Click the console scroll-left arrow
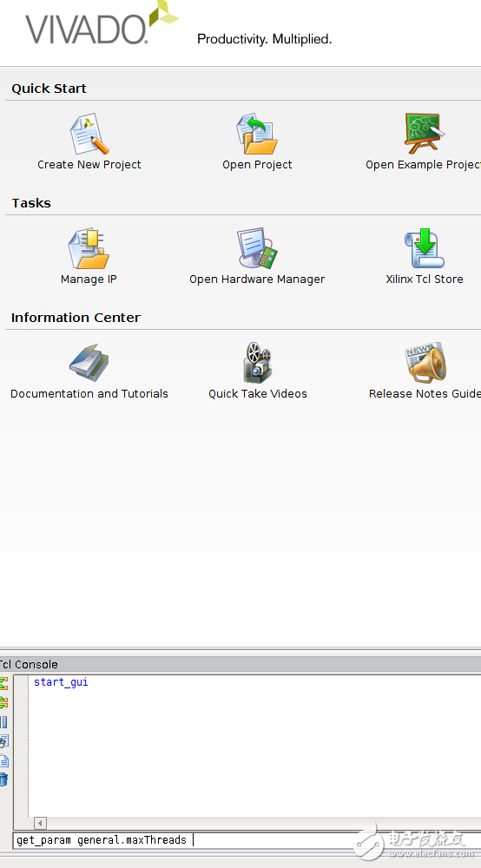The height and width of the screenshot is (868, 481). pos(41,823)
